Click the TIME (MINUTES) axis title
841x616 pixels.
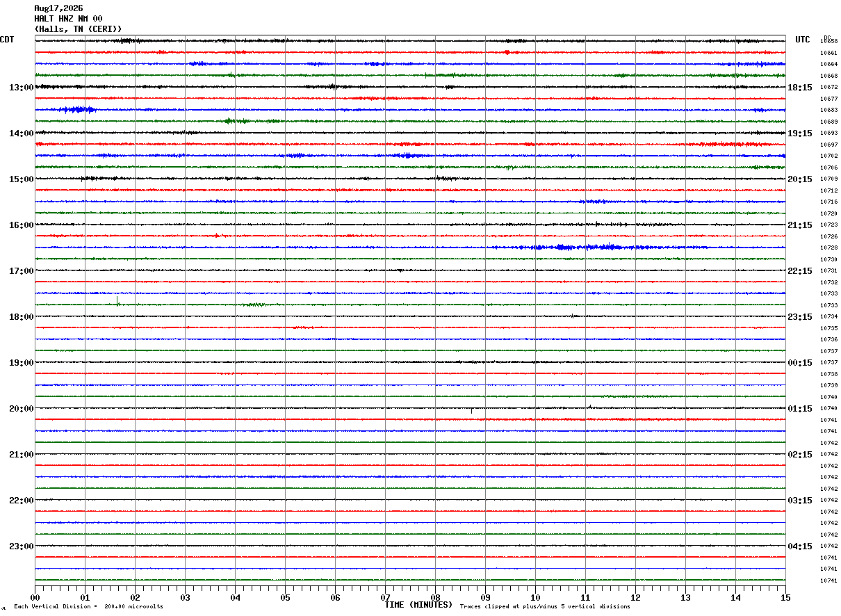tap(418, 605)
